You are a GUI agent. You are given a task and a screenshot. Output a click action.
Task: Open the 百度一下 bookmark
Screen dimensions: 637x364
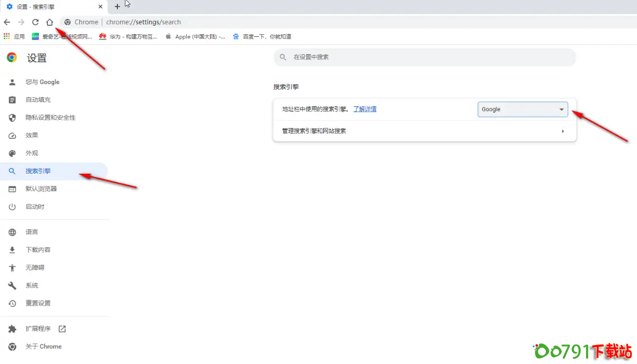pos(262,36)
